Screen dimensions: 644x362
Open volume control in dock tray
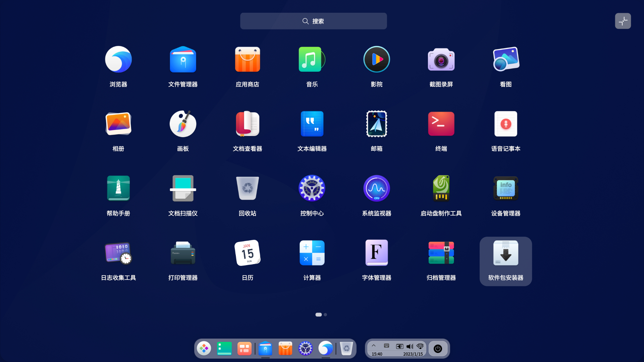tap(410, 346)
